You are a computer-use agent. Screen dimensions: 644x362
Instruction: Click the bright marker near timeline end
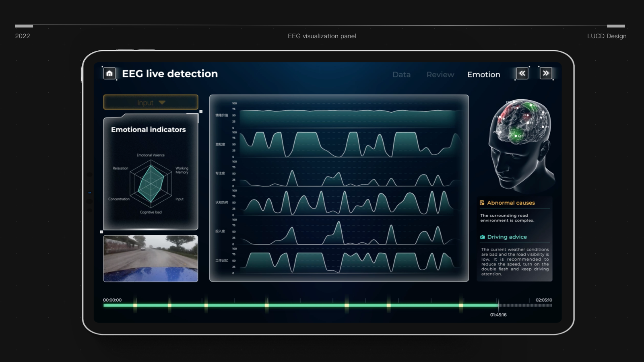point(460,306)
